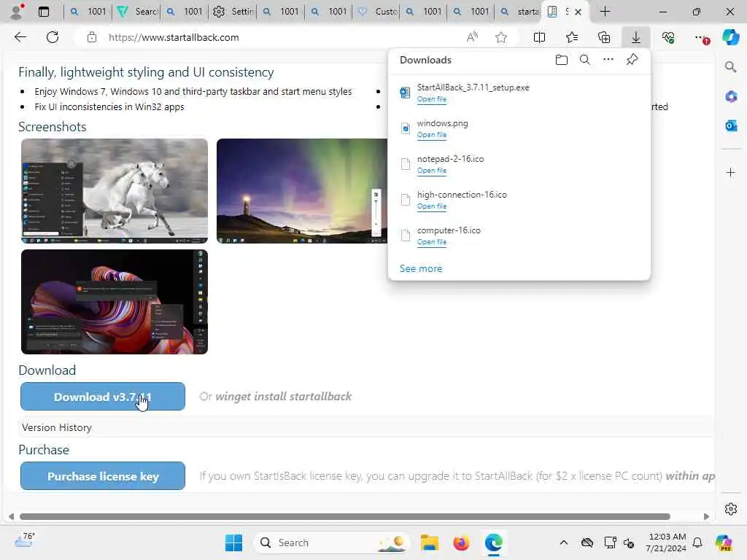Click See more in Downloads panel
Screen dimensions: 747x560
[x=421, y=268]
